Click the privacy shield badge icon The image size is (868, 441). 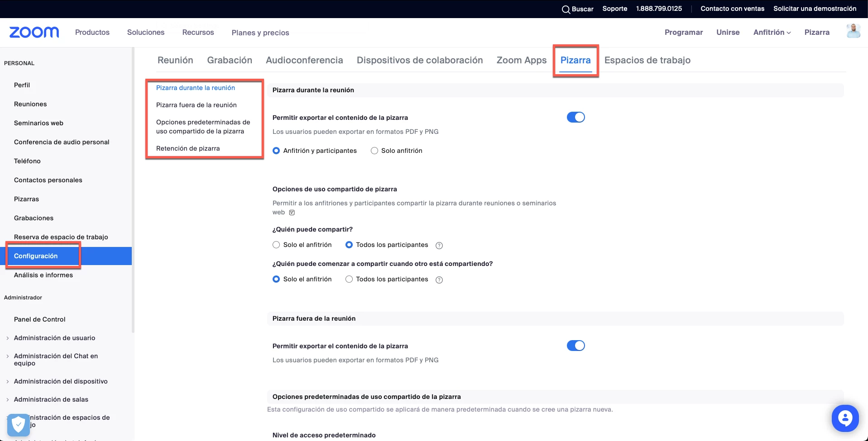click(x=18, y=424)
